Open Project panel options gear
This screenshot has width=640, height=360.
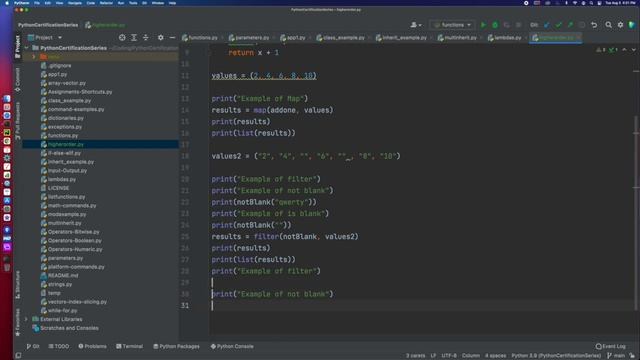(160, 38)
